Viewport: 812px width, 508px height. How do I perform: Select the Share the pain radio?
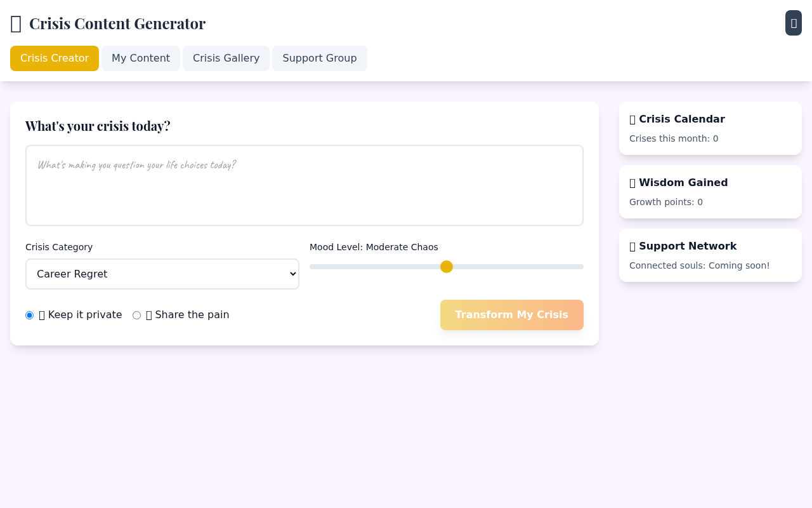(x=136, y=315)
